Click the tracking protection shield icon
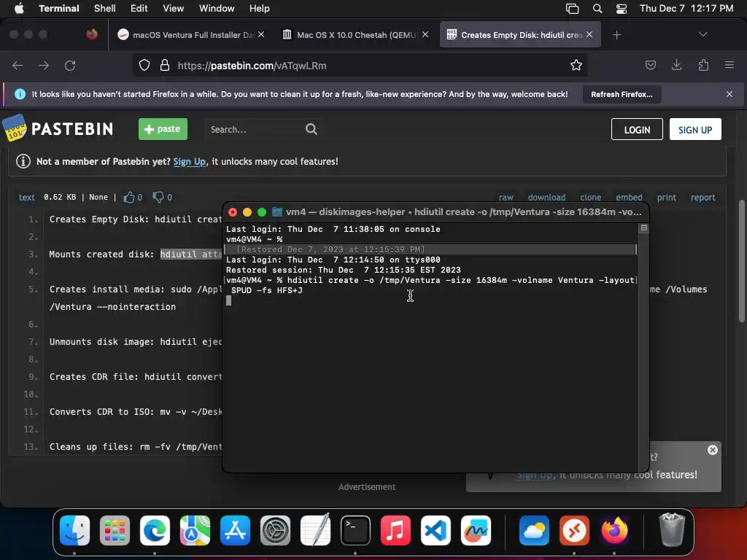This screenshot has height=560, width=747. coord(144,65)
